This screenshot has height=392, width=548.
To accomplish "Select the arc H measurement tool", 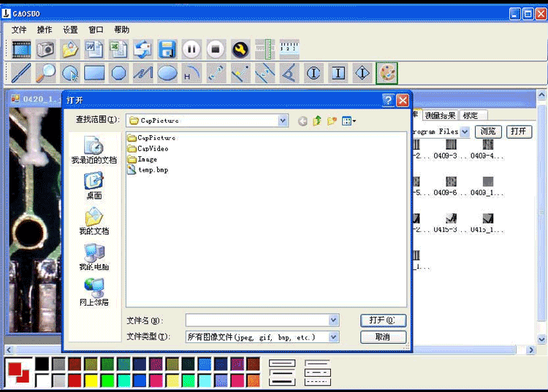I will point(192,73).
